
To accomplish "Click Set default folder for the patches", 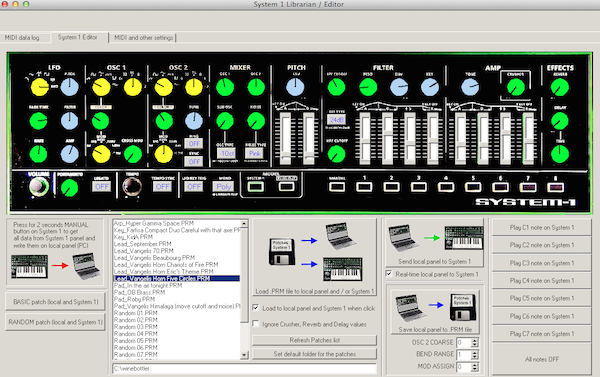I will point(315,354).
